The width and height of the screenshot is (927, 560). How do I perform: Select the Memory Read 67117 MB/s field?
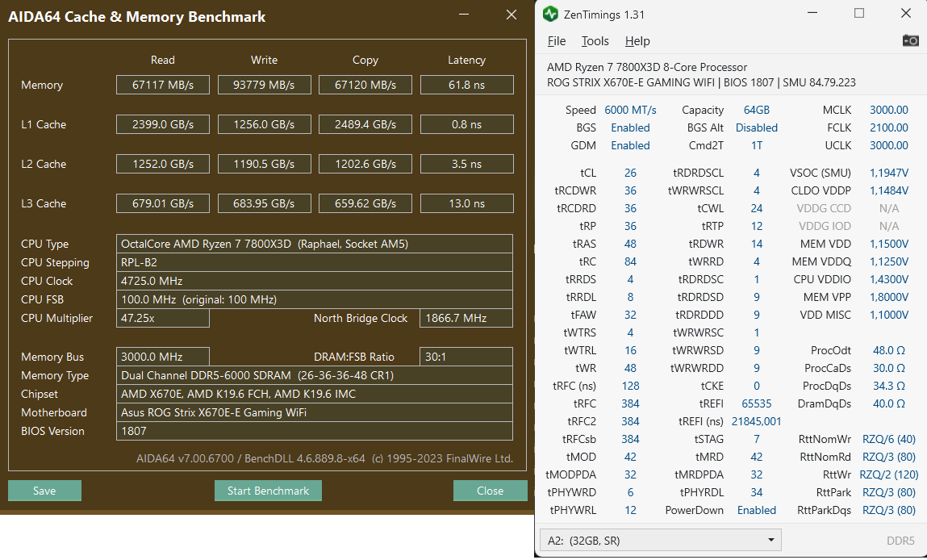(x=163, y=85)
